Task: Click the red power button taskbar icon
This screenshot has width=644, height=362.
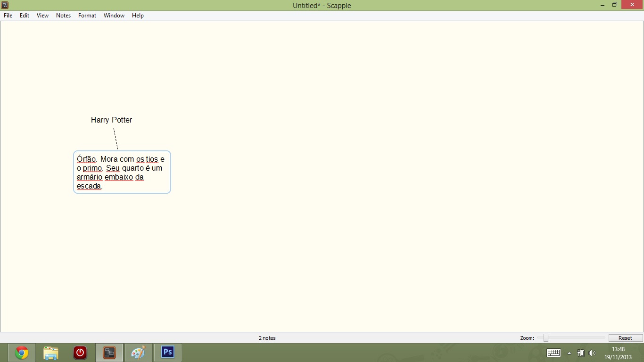Action: (x=80, y=353)
